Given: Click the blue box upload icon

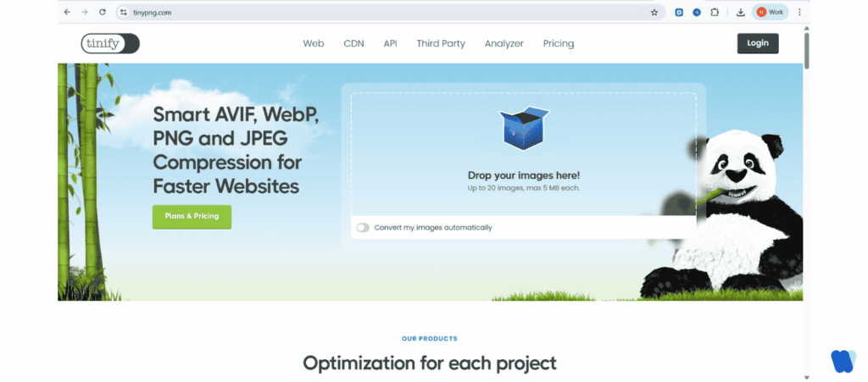Looking at the screenshot, I should (x=524, y=128).
